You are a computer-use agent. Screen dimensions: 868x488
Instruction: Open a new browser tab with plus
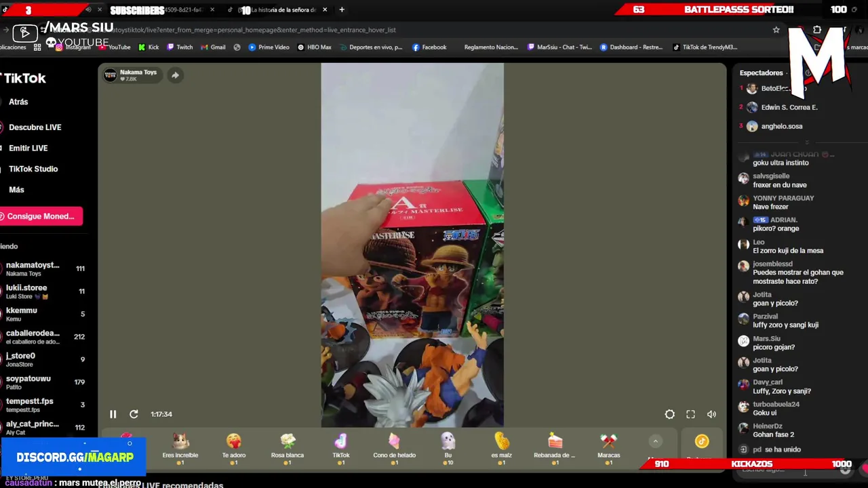click(342, 9)
